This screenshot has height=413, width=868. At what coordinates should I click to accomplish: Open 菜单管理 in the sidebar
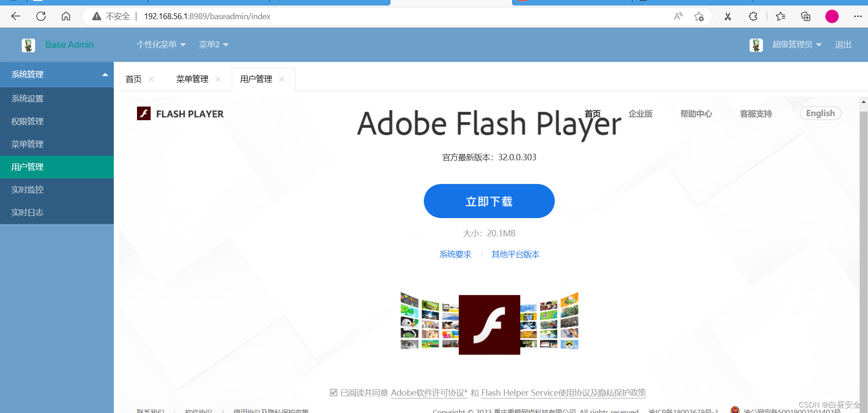tap(57, 144)
